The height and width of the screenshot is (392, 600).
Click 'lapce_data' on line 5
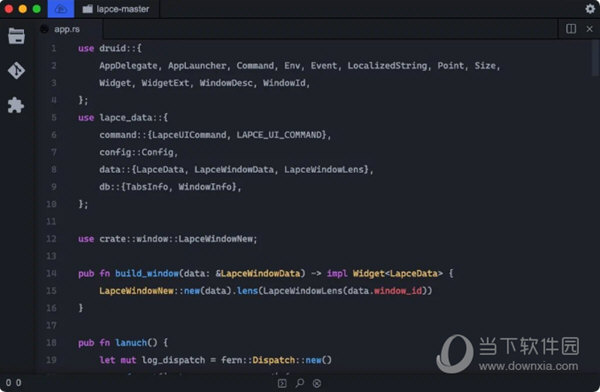[126, 118]
